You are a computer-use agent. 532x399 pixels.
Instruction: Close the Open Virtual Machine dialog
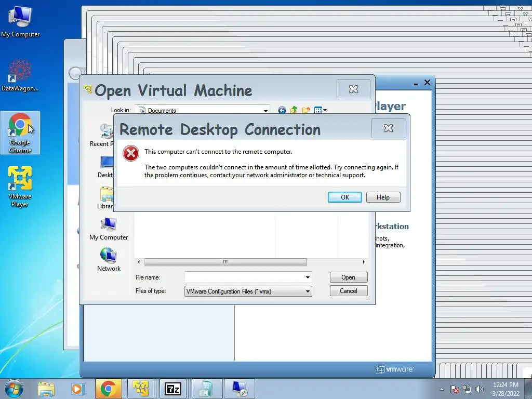[x=353, y=89]
